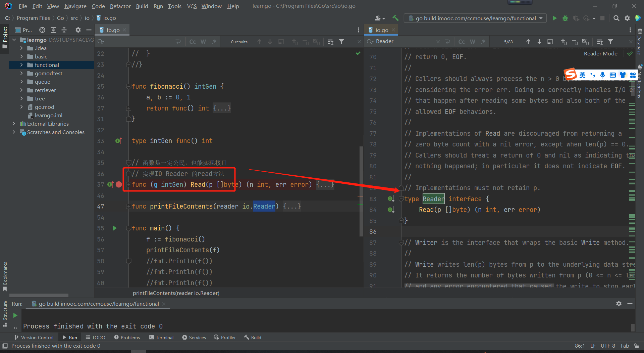Click the Build hammer icon
Image resolution: width=644 pixels, height=353 pixels.
coord(396,18)
